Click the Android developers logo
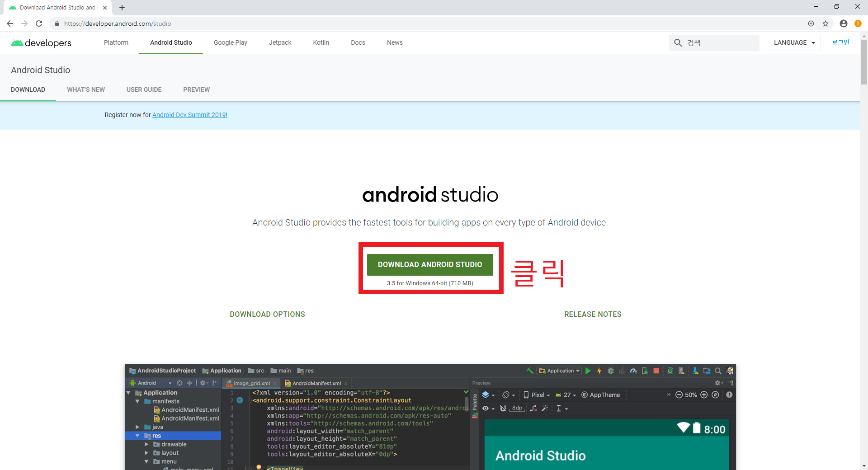The width and height of the screenshot is (868, 470). click(41, 42)
